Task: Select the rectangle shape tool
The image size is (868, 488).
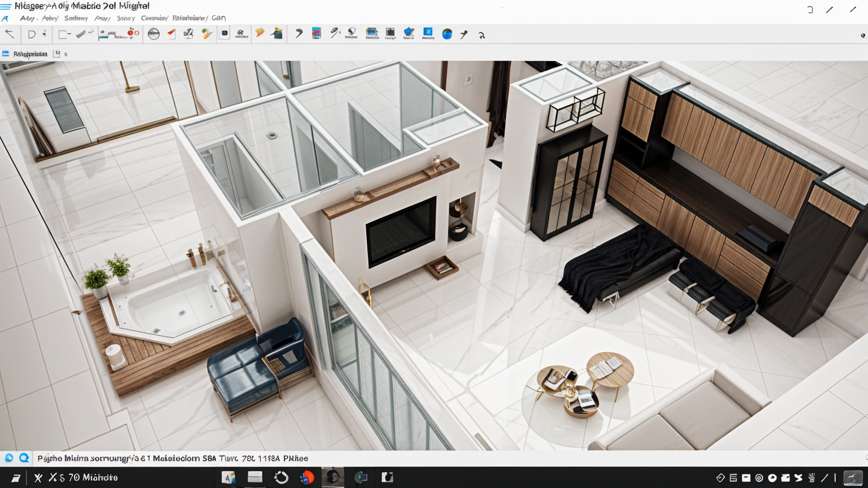Action: click(63, 34)
